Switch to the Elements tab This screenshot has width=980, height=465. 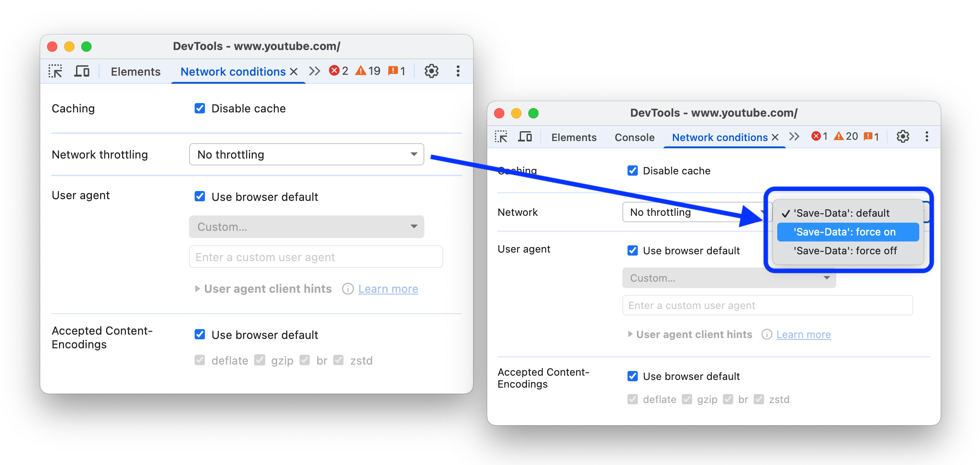[x=135, y=71]
